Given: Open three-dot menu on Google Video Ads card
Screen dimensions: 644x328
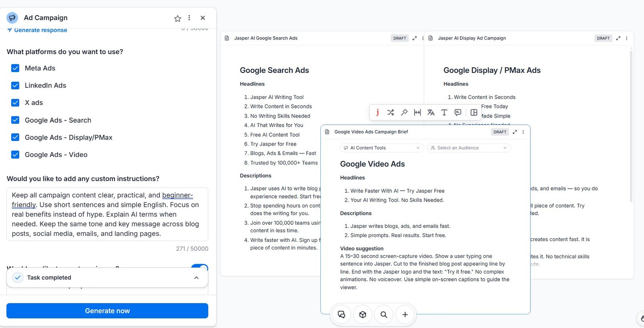Looking at the screenshot, I should click(523, 132).
